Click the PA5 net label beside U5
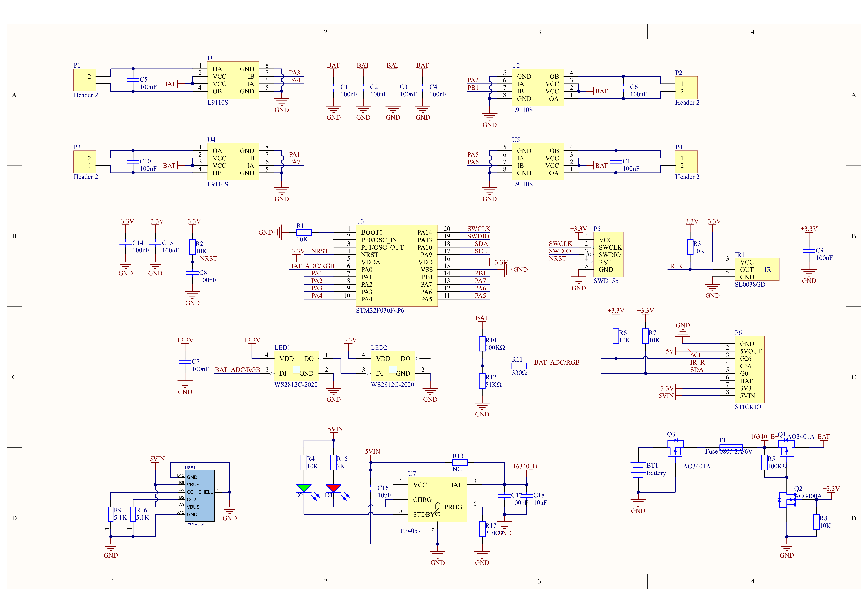The image size is (868, 613). [473, 155]
